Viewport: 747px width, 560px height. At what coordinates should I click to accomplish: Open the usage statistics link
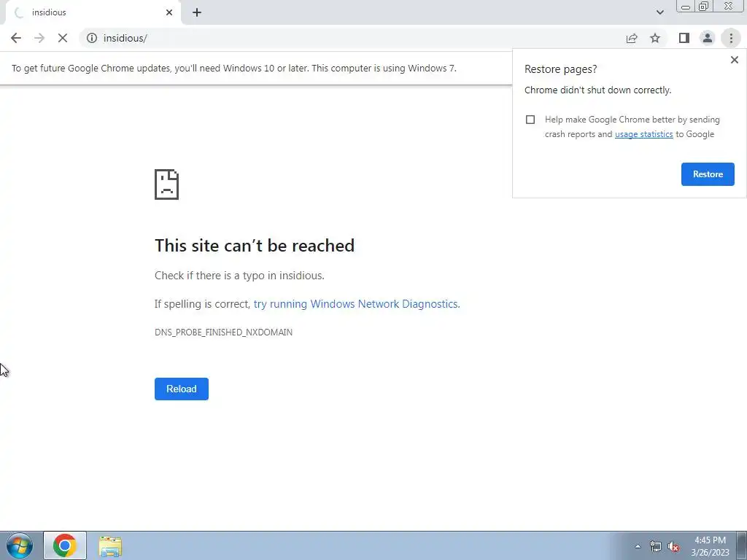[643, 134]
